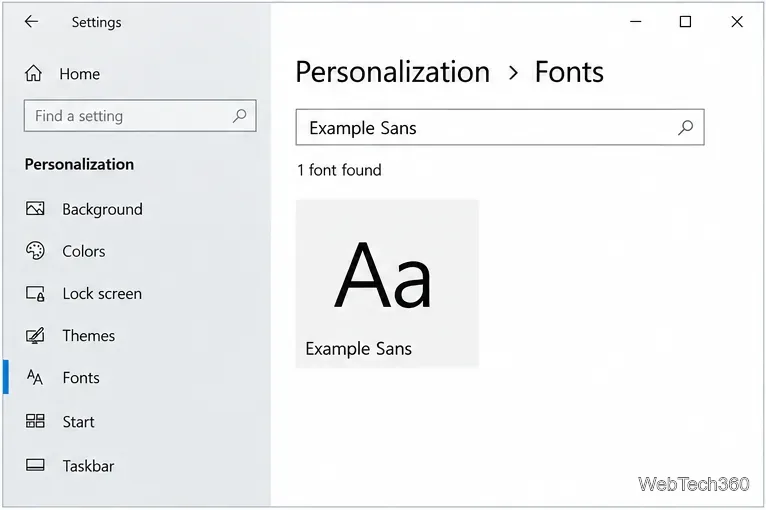
Task: Go to Lock screen settings
Action: tap(102, 294)
